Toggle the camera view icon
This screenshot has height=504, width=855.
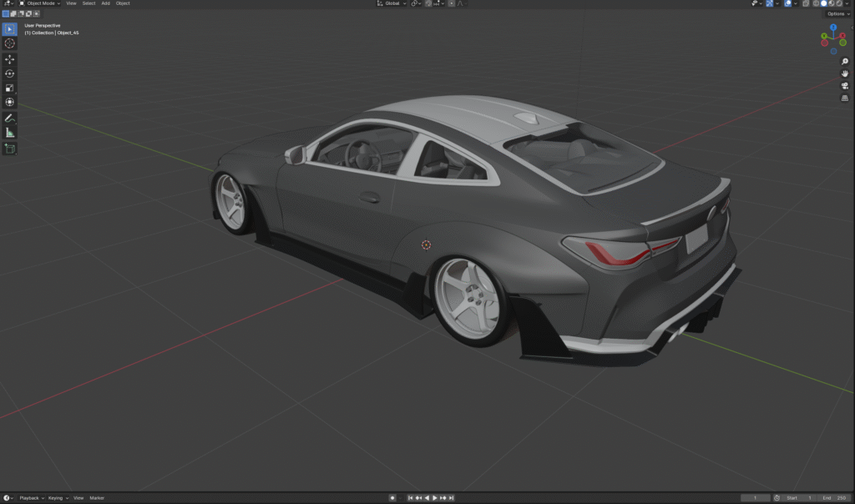tap(845, 86)
